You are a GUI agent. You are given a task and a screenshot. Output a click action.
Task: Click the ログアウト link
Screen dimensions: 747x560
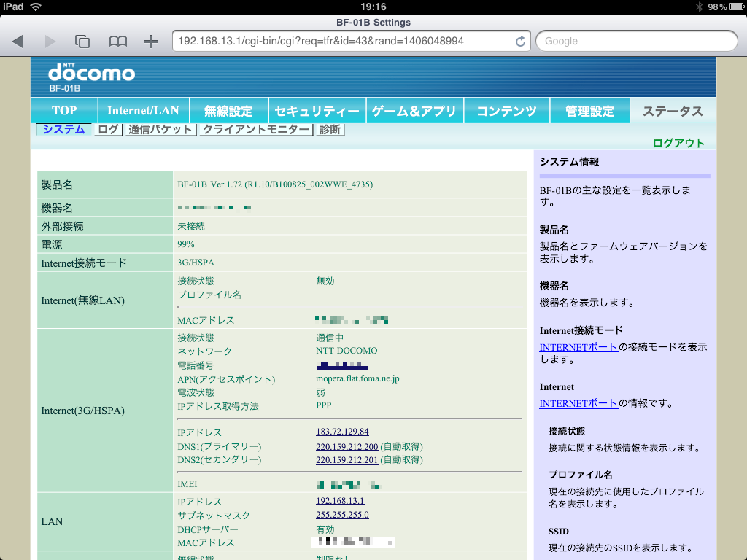tap(678, 143)
